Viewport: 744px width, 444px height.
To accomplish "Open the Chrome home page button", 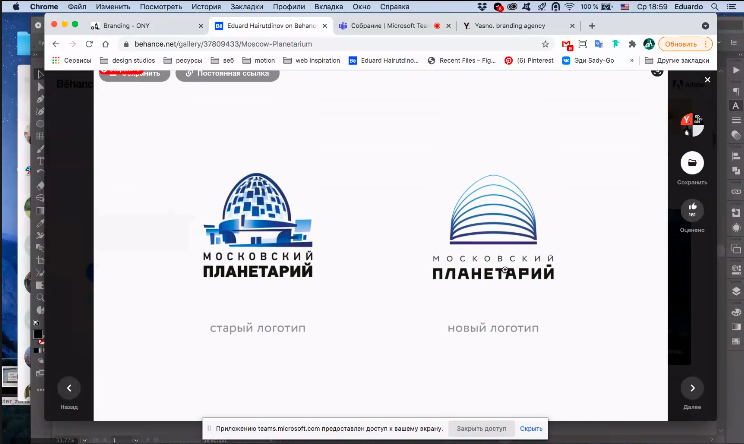I will pos(105,44).
